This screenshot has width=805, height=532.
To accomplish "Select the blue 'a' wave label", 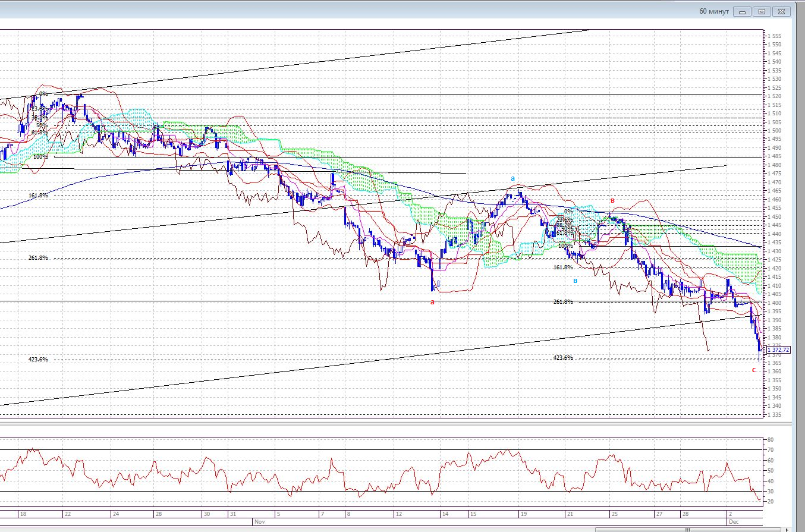I will 512,178.
